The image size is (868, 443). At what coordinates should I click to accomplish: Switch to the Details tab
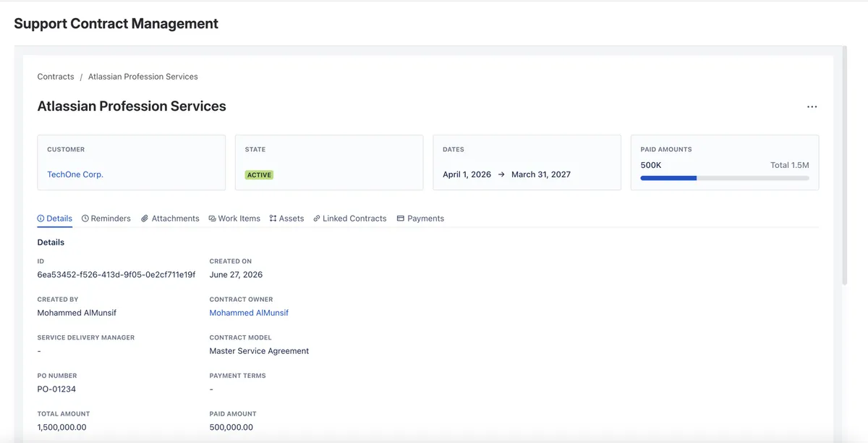click(55, 219)
